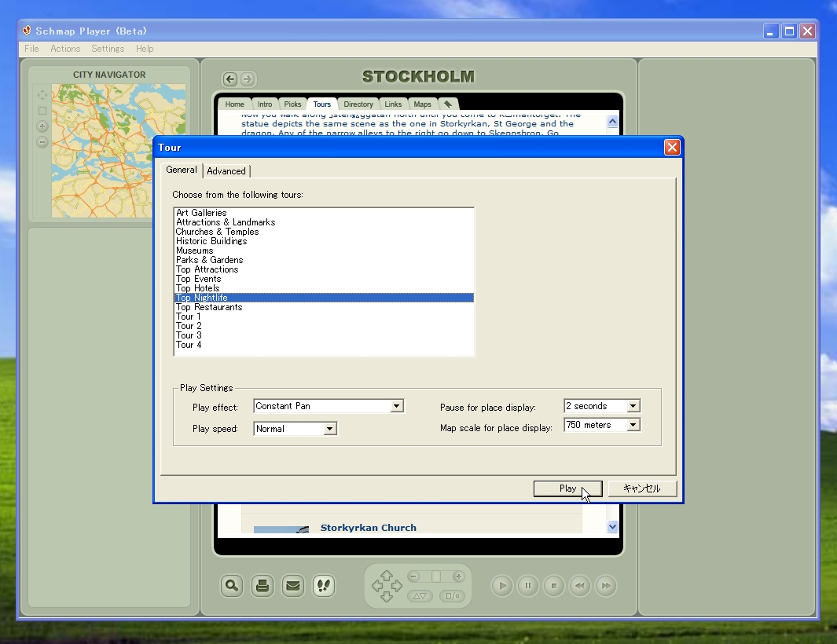The image size is (837, 644).
Task: Click the キャンセル cancel button
Action: click(x=642, y=488)
